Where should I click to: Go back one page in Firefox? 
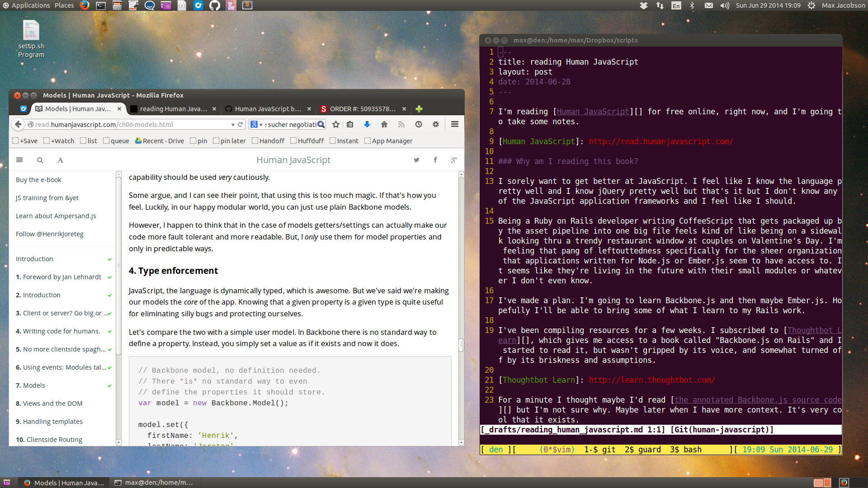point(18,124)
